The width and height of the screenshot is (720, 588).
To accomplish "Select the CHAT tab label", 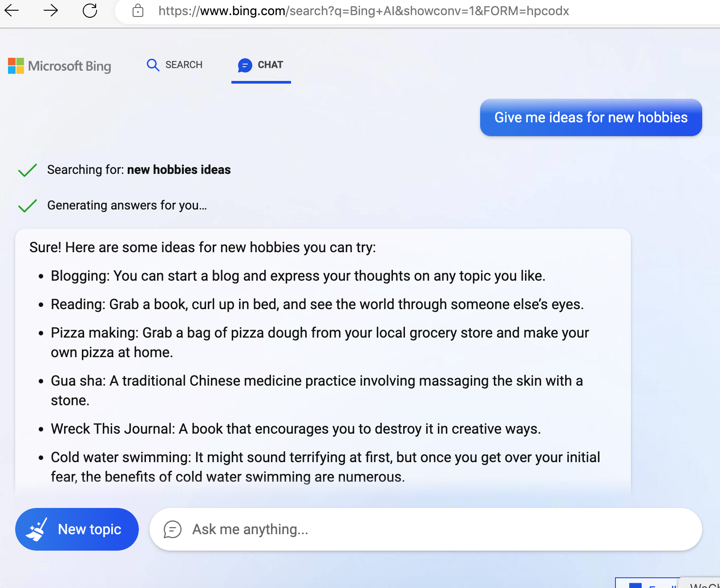I will click(270, 65).
